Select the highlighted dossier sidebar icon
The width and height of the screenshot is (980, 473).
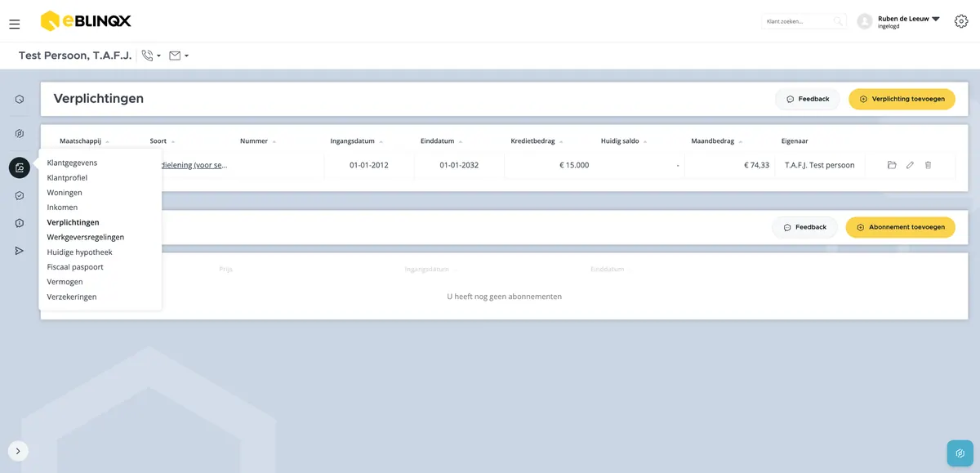tap(20, 167)
